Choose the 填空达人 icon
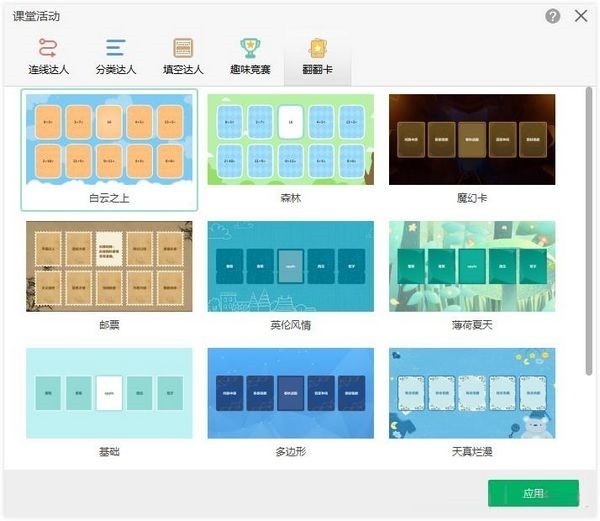The image size is (600, 521). [183, 47]
